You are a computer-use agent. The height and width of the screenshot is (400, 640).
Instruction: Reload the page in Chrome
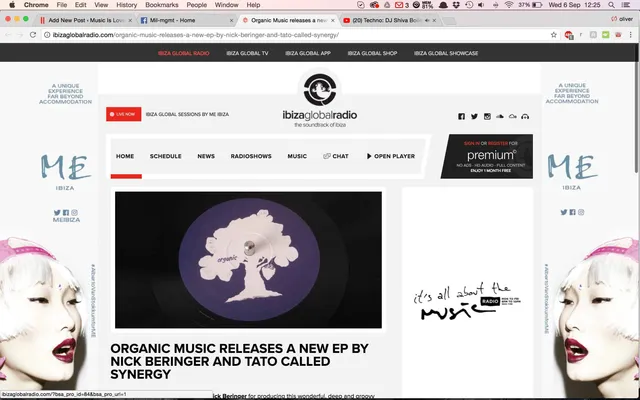pos(33,35)
